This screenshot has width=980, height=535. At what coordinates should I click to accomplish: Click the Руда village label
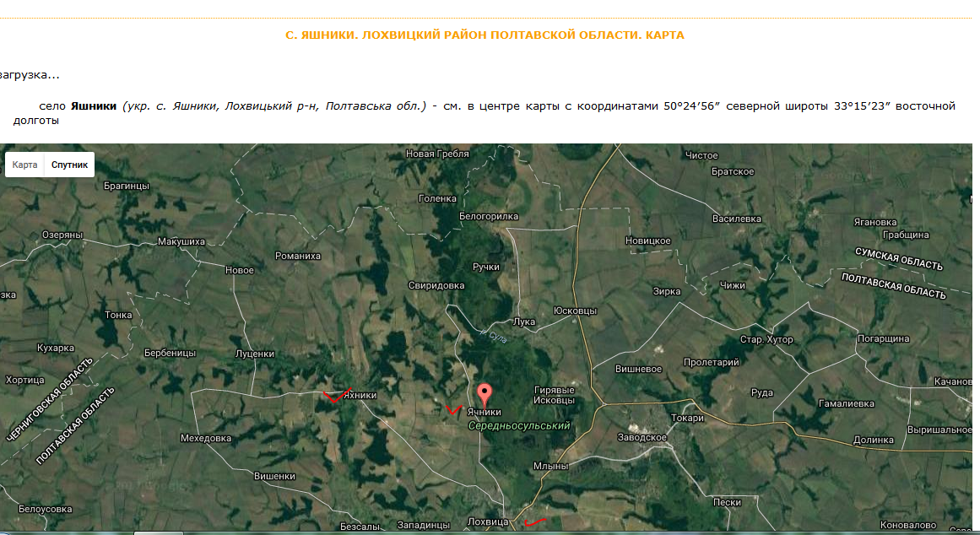[x=762, y=393]
